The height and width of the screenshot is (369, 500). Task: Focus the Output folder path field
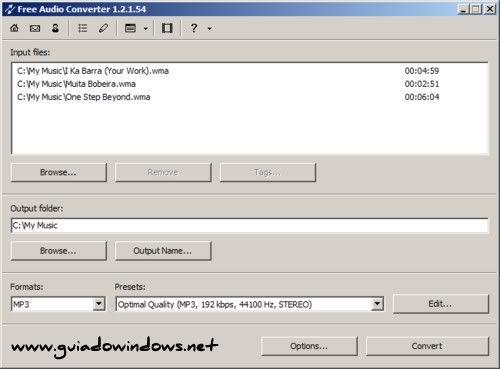point(250,226)
